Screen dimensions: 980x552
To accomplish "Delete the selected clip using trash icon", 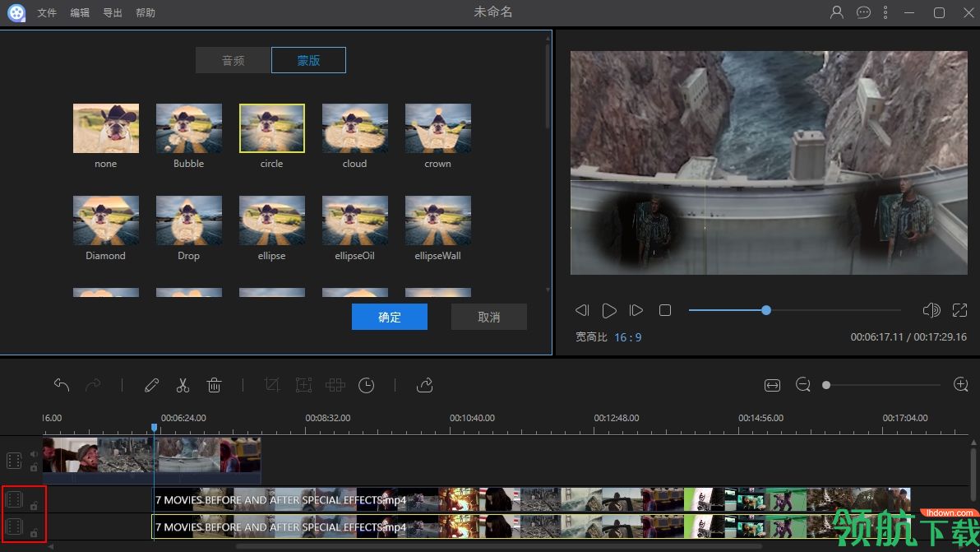I will (x=214, y=385).
